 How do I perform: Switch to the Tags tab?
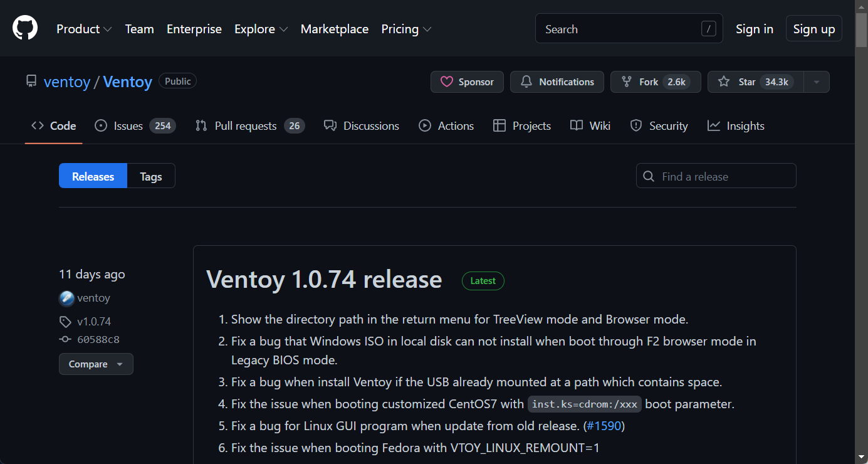(150, 176)
